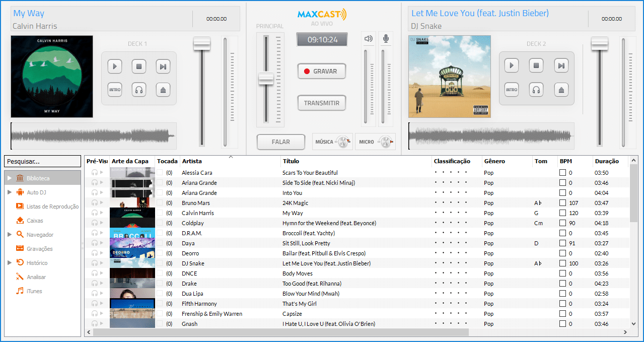Enable the BPM checkbox for the DJ Snake track

coord(561,263)
